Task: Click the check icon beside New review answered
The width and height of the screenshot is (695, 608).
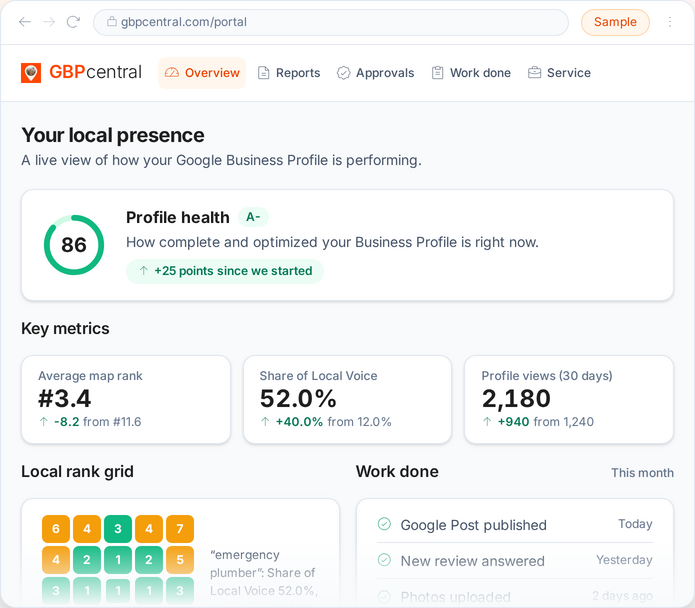Action: tap(384, 560)
